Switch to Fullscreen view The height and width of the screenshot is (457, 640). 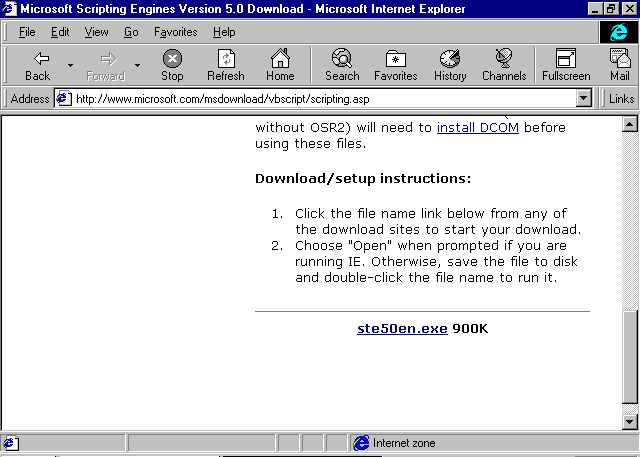[566, 65]
